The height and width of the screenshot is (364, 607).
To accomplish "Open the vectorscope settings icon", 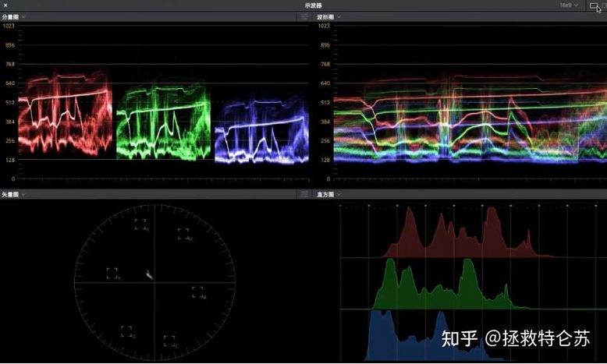I will point(304,194).
